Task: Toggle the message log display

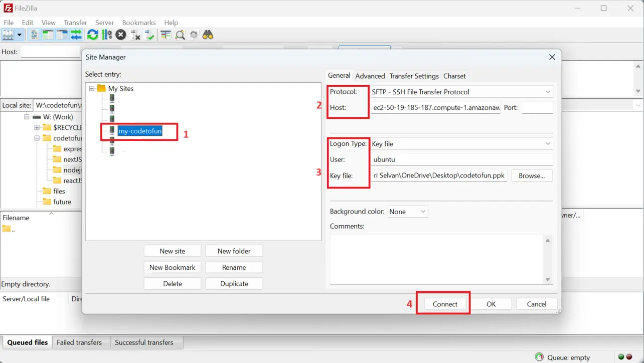Action: [34, 35]
